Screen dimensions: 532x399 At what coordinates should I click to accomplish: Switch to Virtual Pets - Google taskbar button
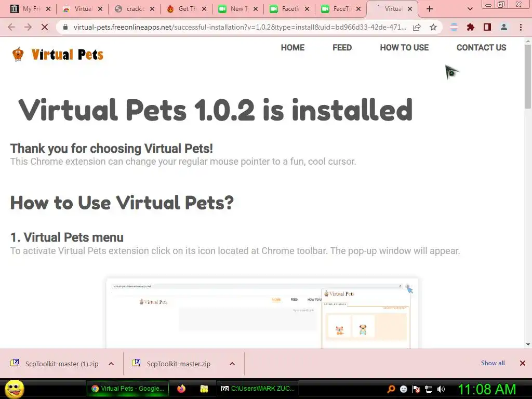pos(128,389)
